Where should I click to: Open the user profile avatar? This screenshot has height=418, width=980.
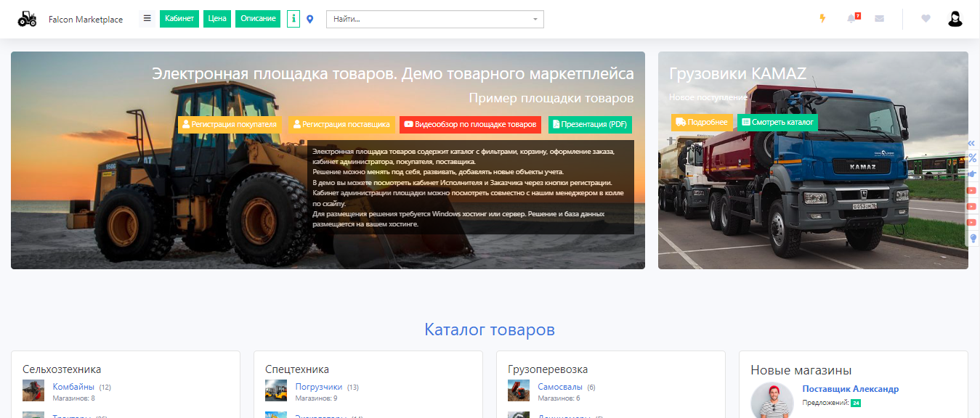955,19
